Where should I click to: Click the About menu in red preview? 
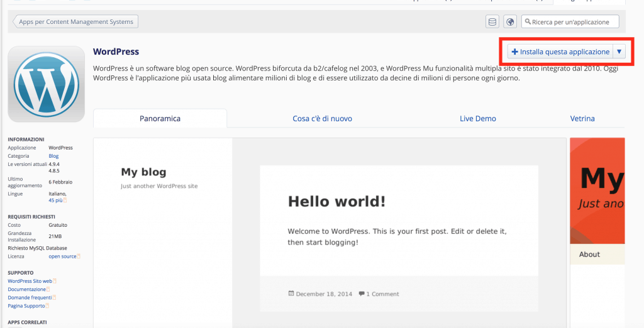589,254
